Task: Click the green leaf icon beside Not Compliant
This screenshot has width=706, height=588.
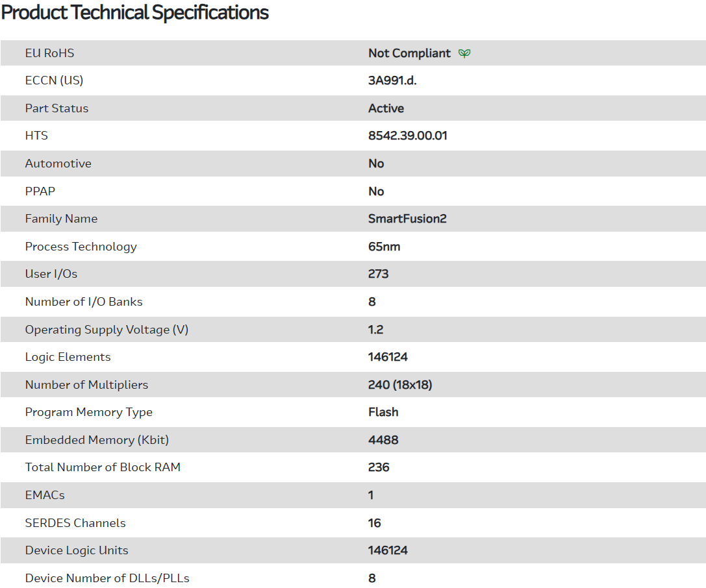Action: point(464,53)
